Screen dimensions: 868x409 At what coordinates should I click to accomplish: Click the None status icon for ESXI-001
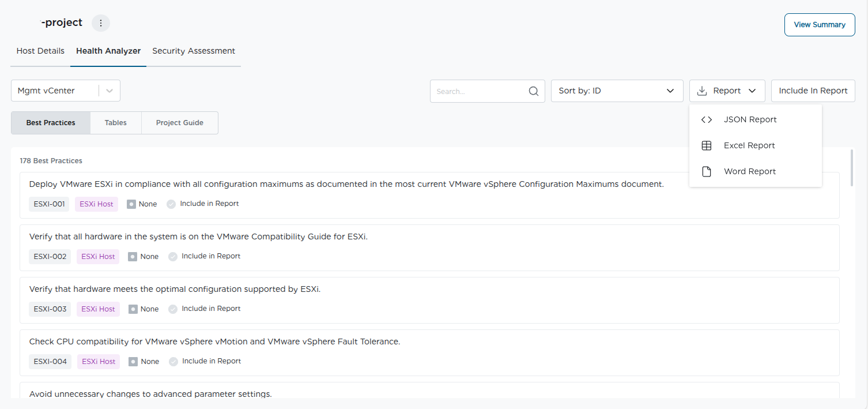131,204
